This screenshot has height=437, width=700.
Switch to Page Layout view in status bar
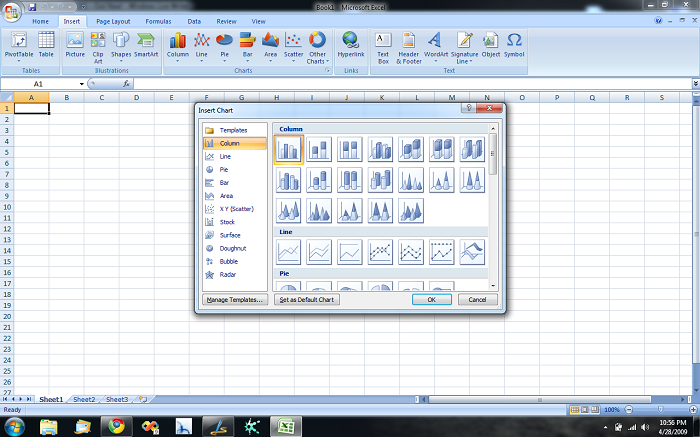(x=585, y=409)
